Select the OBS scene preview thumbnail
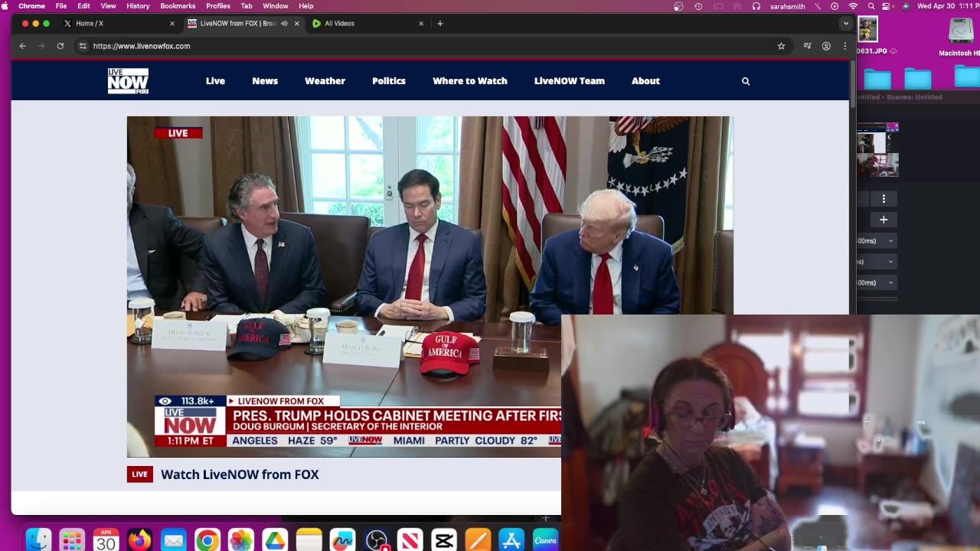980x551 pixels. click(x=877, y=150)
